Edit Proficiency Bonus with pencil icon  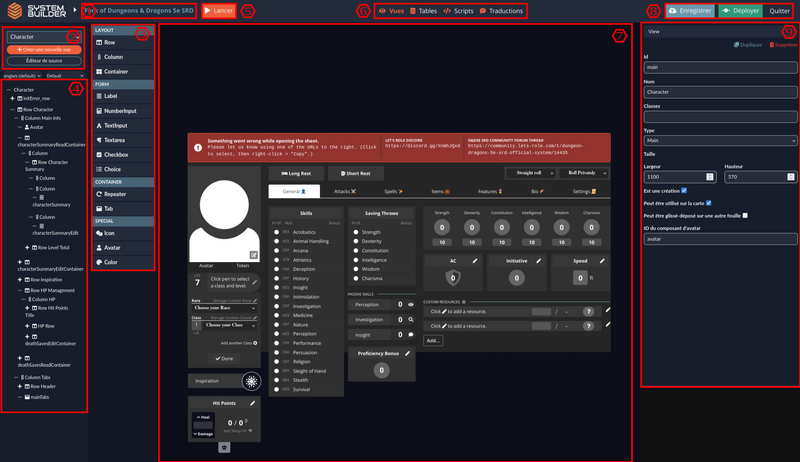[408, 353]
